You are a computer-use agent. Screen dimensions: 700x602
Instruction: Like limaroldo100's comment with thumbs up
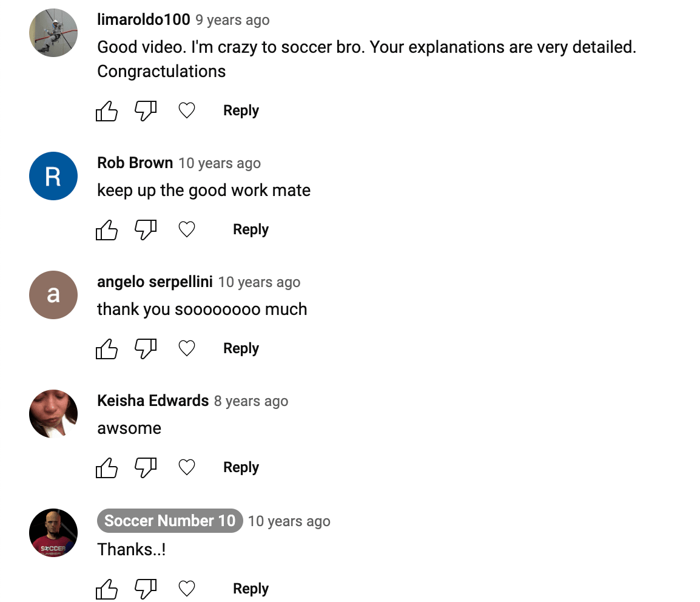point(107,111)
